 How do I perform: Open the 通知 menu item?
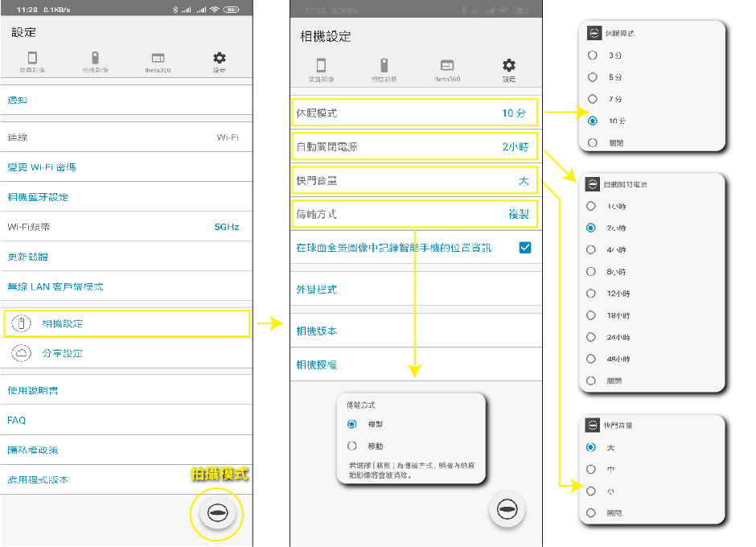pos(126,100)
